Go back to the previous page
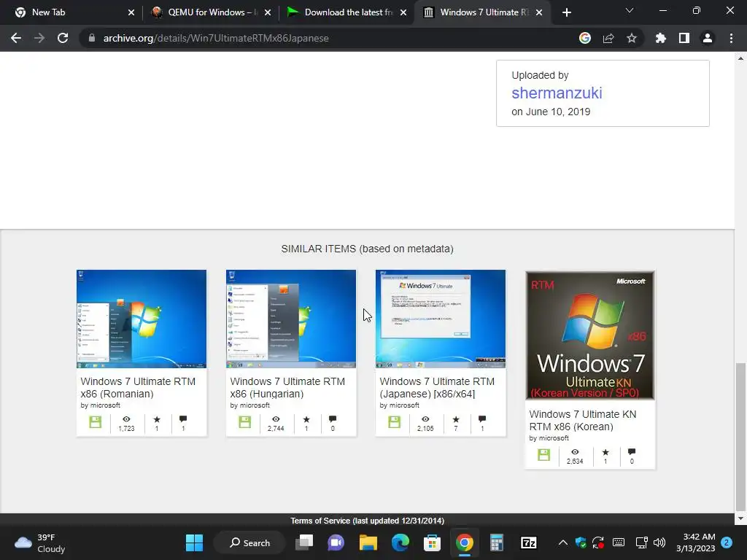 [16, 38]
